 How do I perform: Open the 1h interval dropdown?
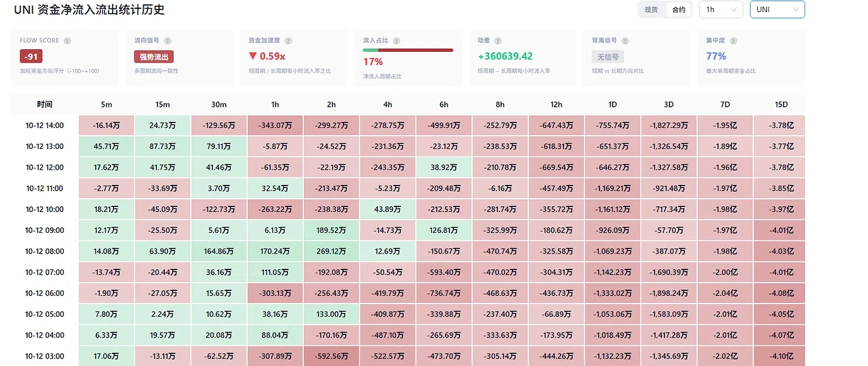point(721,9)
